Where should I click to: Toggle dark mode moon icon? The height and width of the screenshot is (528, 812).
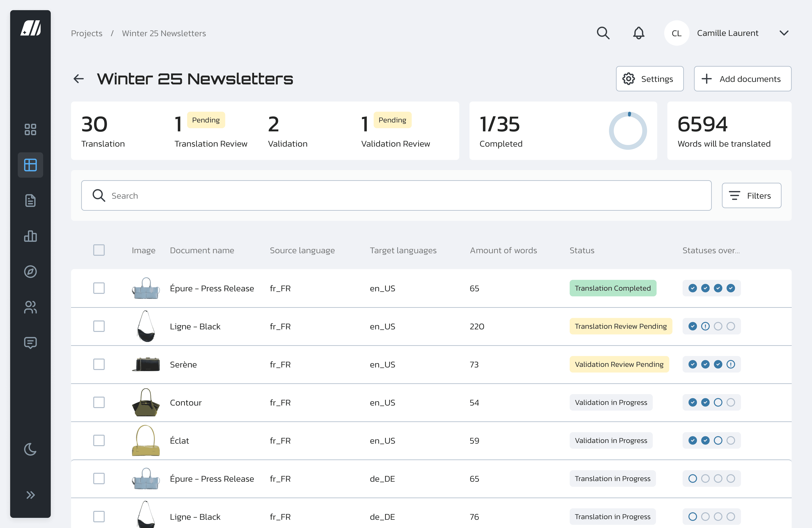[30, 449]
